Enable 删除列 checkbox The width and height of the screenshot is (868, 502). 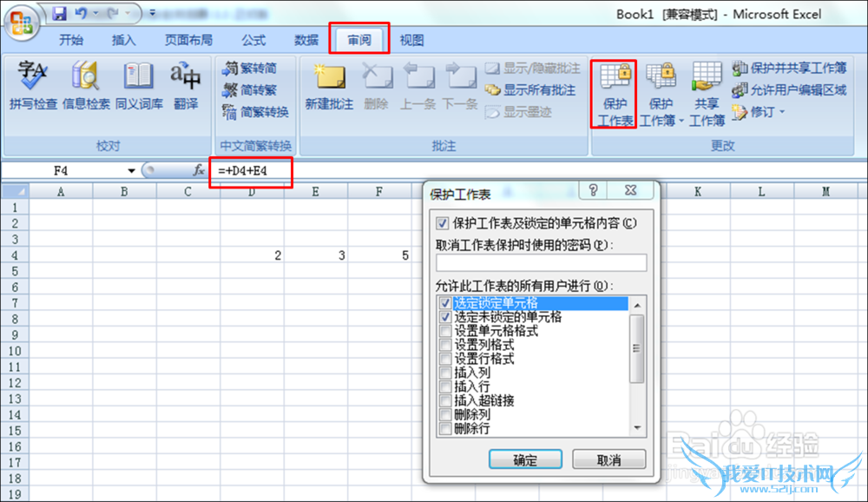click(x=445, y=414)
